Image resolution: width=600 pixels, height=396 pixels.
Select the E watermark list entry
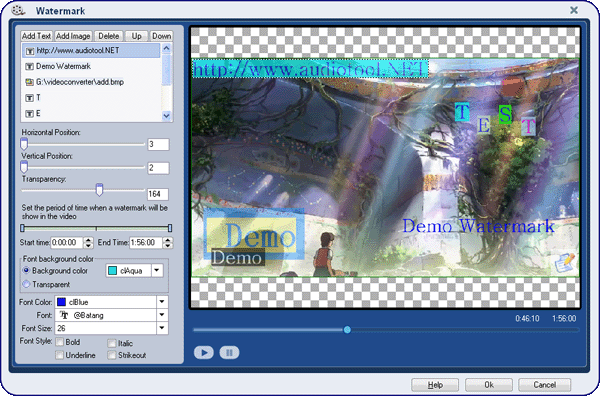(91, 113)
